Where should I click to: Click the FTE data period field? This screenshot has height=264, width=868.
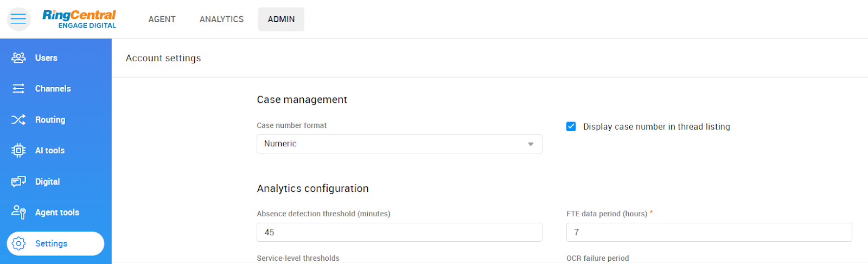tap(709, 233)
